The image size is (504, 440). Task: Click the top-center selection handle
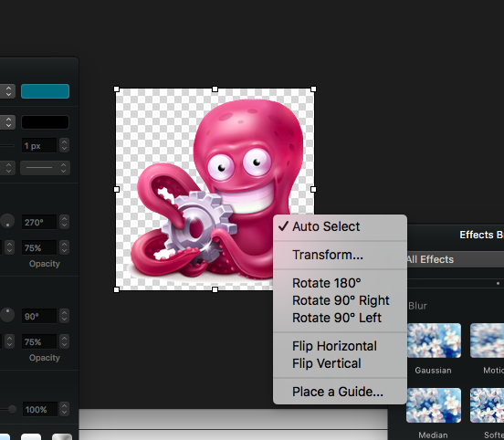coord(215,89)
